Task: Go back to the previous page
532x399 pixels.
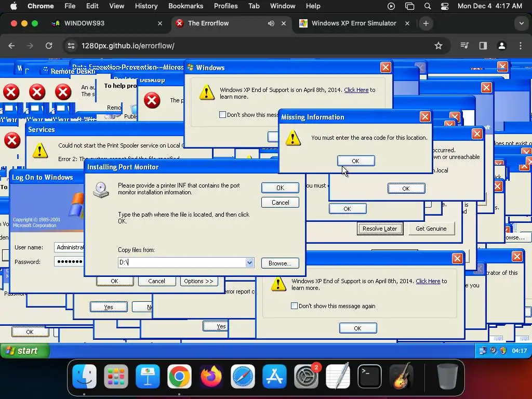Action: pos(11,46)
